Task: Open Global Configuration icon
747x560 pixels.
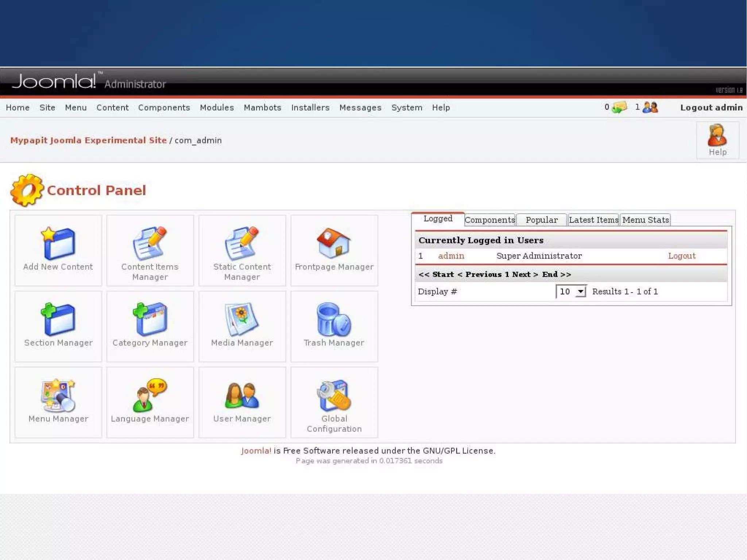Action: [x=334, y=395]
